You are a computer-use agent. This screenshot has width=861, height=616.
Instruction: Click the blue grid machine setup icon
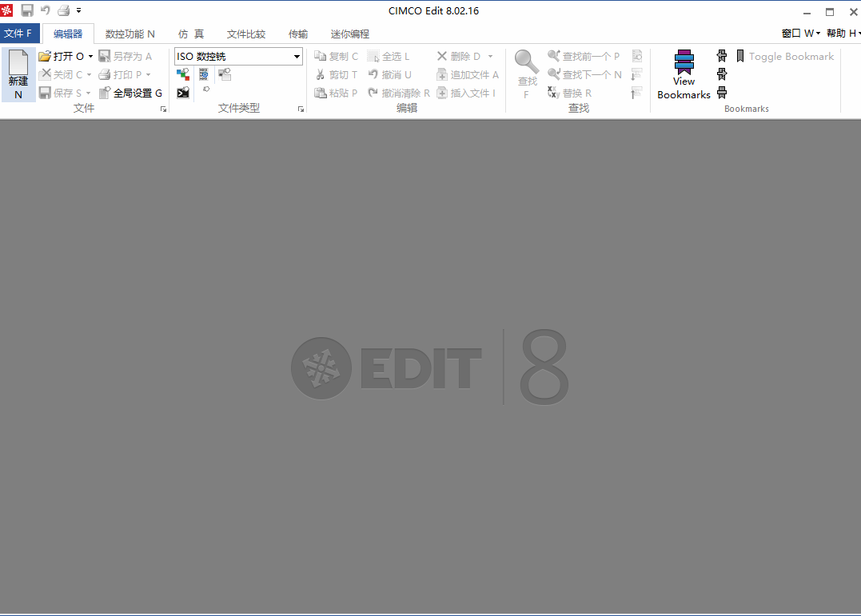(x=204, y=74)
